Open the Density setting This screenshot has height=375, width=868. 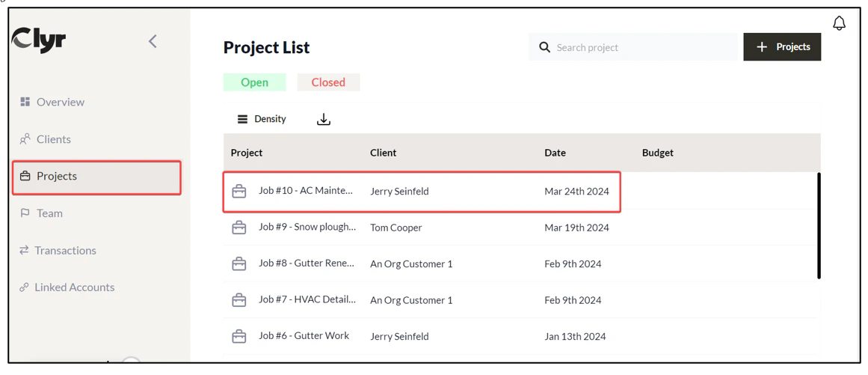click(x=262, y=118)
